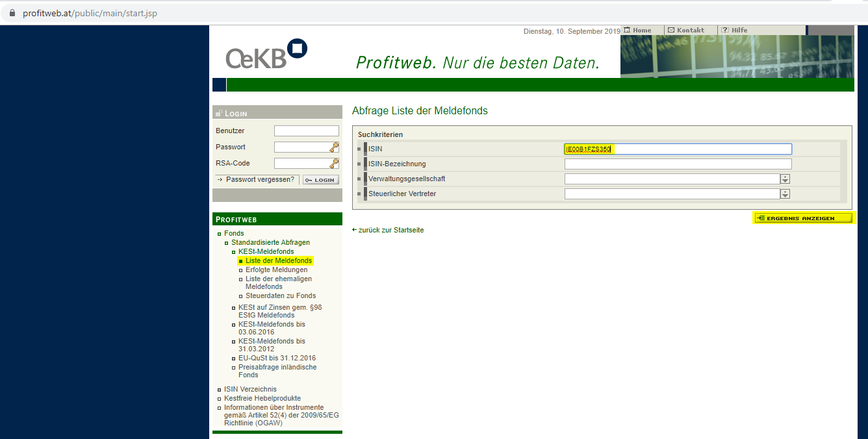868x439 pixels.
Task: Click the key icon beside Passwort field
Action: pos(334,147)
